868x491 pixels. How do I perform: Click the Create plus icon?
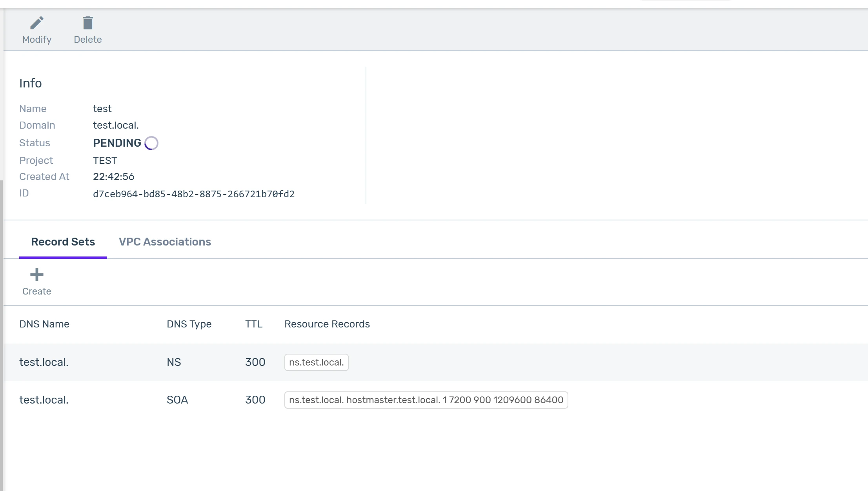point(37,275)
